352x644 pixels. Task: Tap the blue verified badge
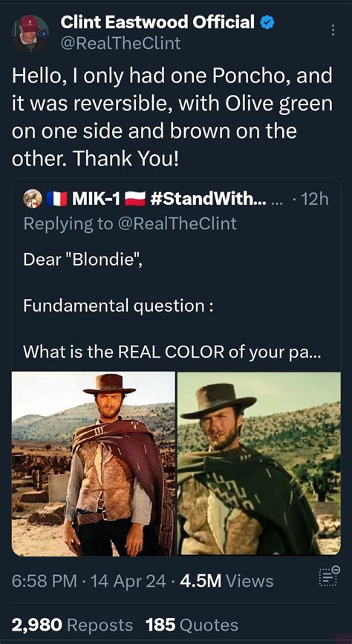tap(267, 22)
